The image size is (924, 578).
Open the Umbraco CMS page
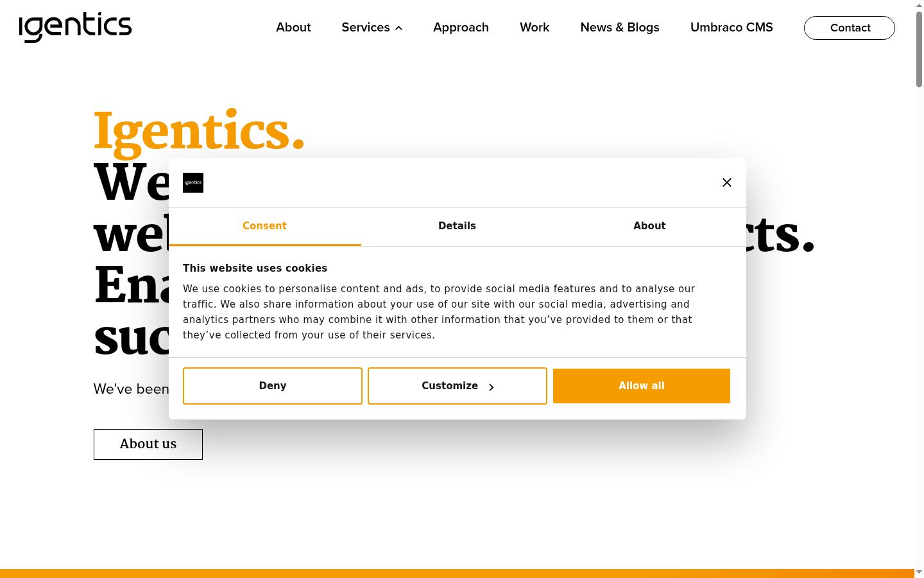(x=732, y=28)
